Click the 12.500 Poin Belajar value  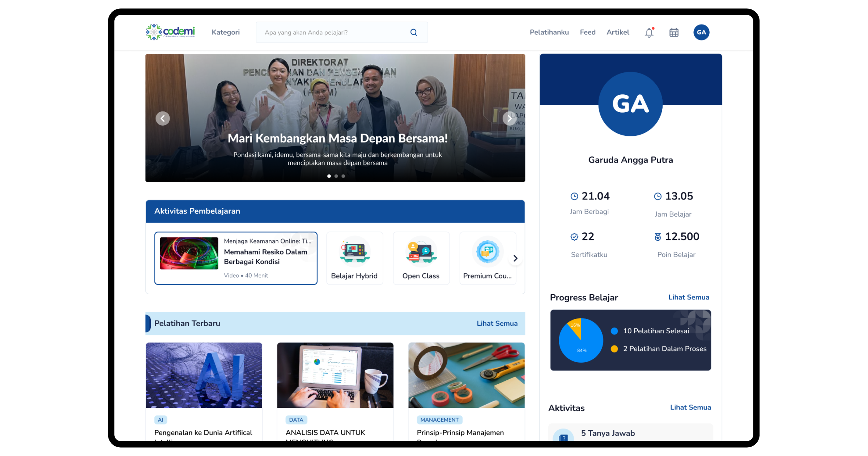[682, 237]
